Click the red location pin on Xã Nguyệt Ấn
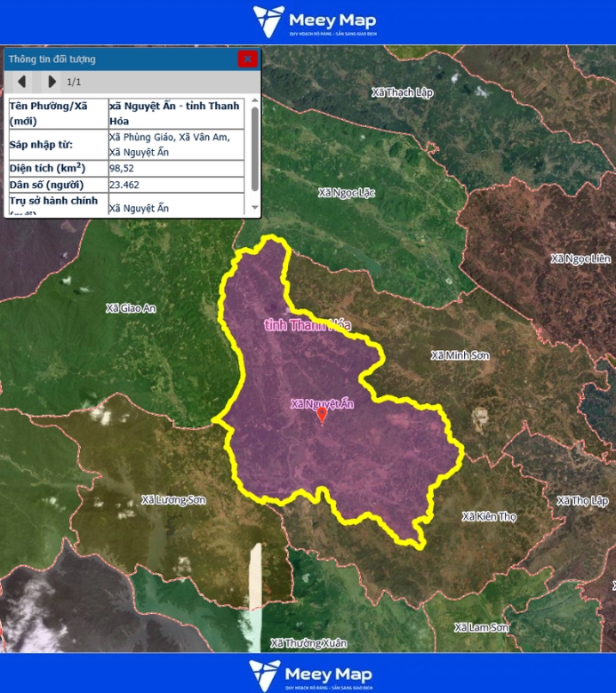This screenshot has width=616, height=693. [x=322, y=414]
